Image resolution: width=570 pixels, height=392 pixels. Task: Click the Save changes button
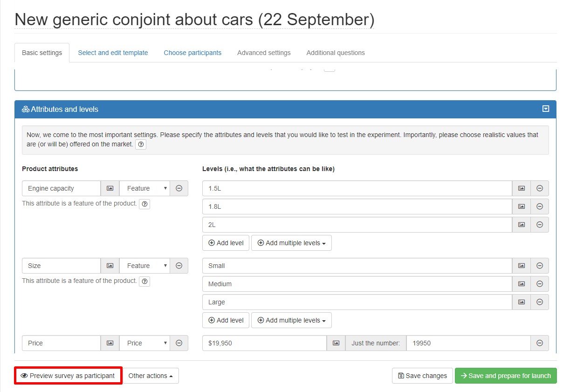[x=422, y=376]
